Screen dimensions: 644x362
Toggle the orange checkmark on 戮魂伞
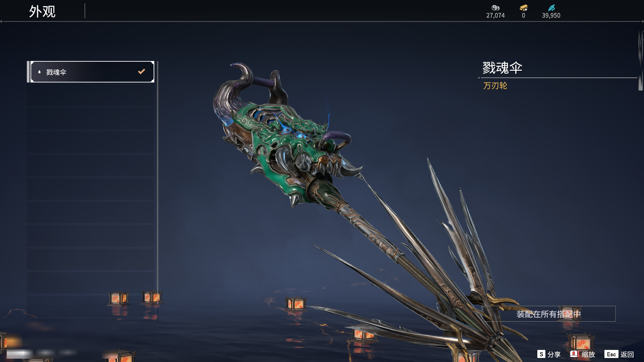point(142,71)
